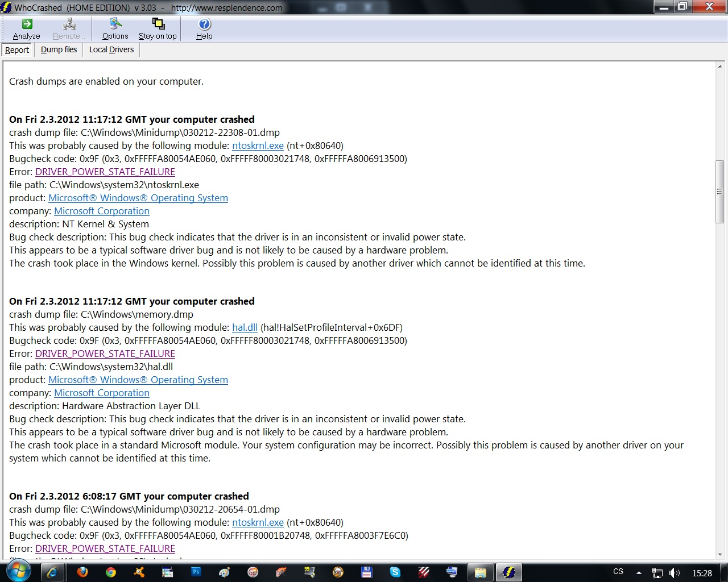The height and width of the screenshot is (582, 728).
Task: Open Help from the toolbar
Action: (204, 29)
